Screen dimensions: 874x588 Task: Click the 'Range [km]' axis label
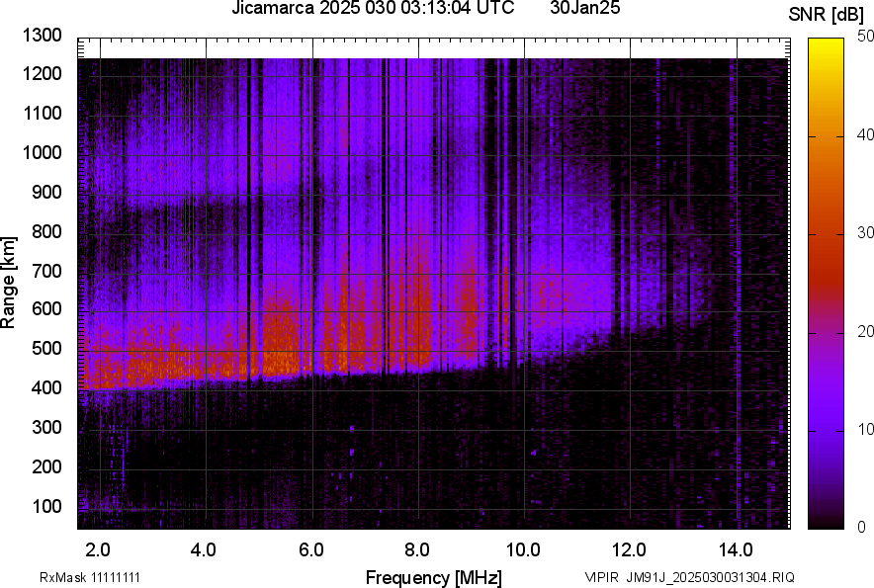tap(8, 283)
